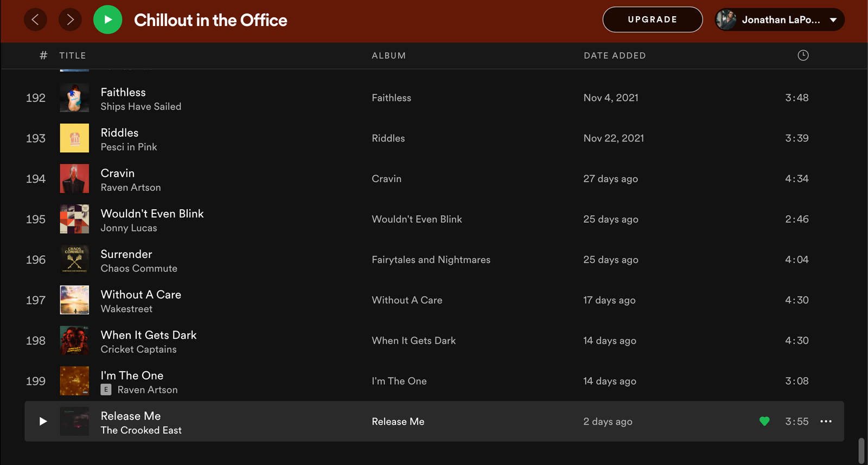868x465 pixels.
Task: Play the Chillout in the Office playlist
Action: pyautogui.click(x=107, y=20)
